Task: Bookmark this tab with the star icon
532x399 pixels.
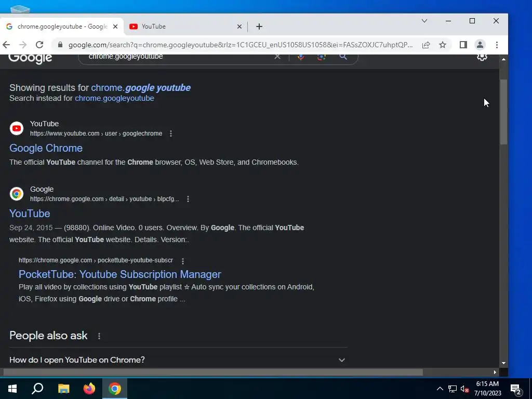Action: [x=443, y=45]
